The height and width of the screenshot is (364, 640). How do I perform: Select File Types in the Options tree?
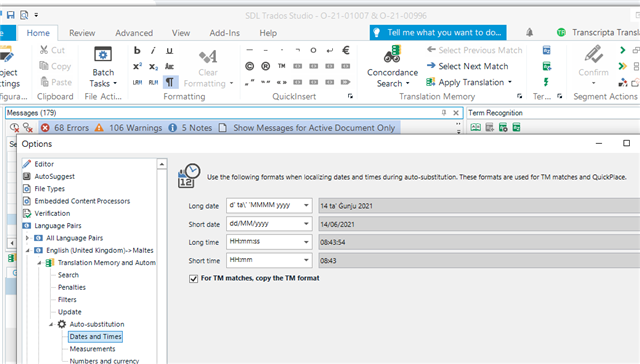49,189
